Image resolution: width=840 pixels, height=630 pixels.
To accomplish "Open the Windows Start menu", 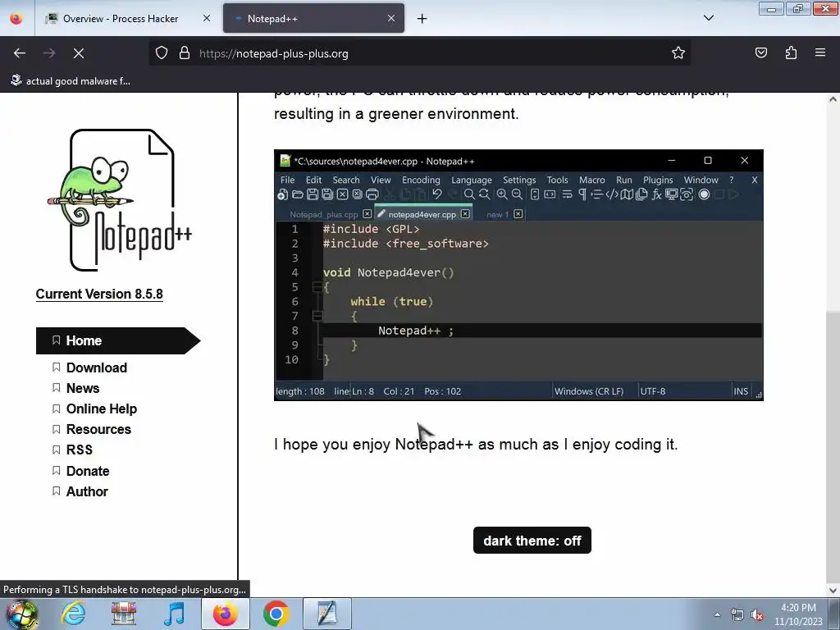I will tap(21, 614).
